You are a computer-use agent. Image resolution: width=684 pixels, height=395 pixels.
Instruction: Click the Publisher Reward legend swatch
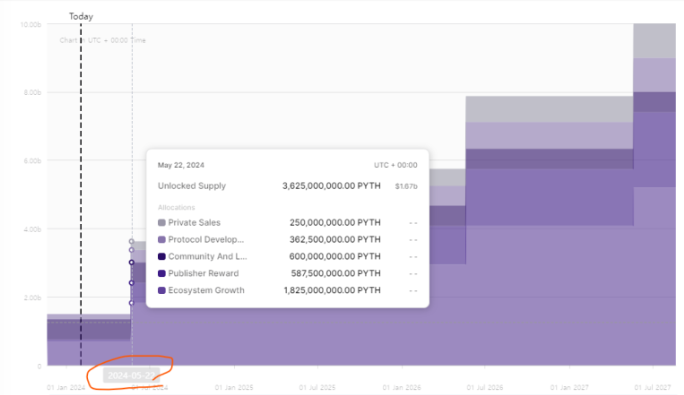click(161, 274)
